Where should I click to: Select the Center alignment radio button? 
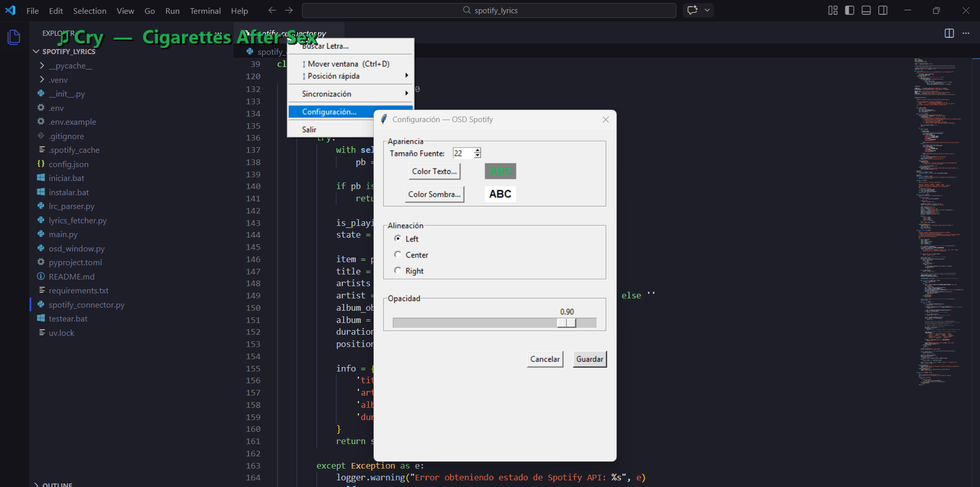pyautogui.click(x=398, y=254)
